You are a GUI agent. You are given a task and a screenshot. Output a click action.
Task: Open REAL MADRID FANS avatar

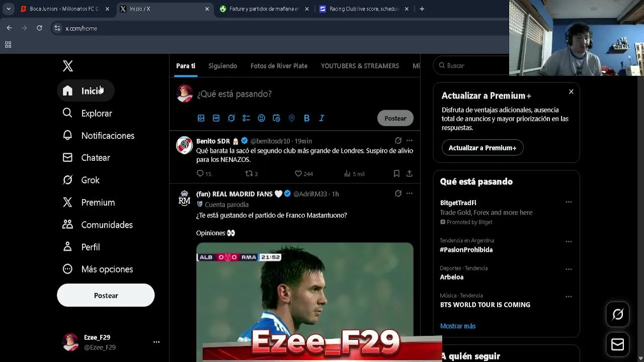tap(185, 198)
